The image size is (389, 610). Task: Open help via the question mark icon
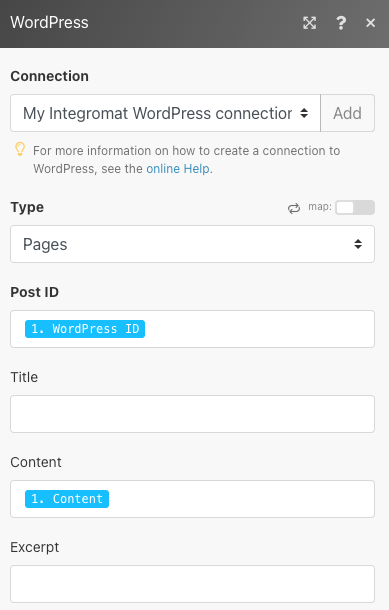click(341, 23)
